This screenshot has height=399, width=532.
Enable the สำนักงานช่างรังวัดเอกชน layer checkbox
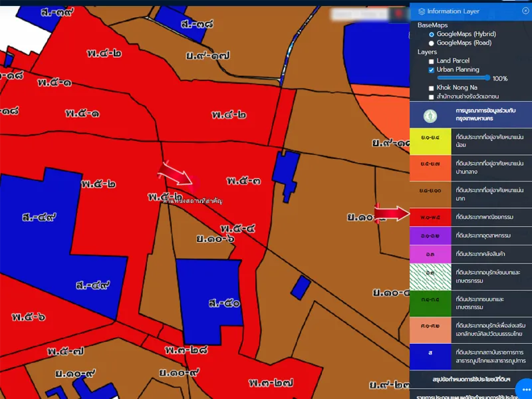click(x=432, y=96)
